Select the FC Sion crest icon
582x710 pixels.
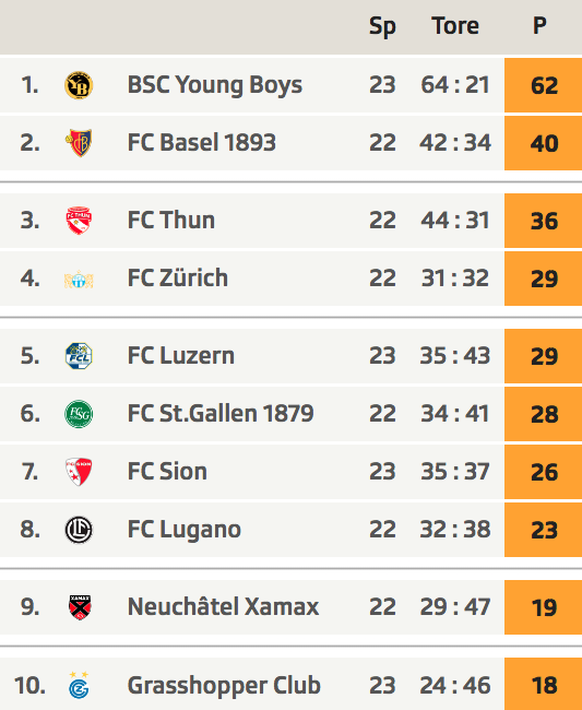tap(79, 472)
